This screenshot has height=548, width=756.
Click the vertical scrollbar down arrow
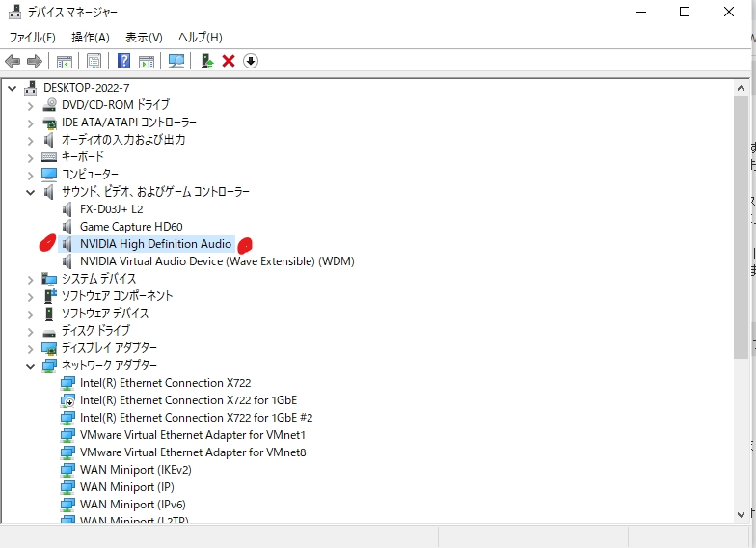pyautogui.click(x=741, y=515)
